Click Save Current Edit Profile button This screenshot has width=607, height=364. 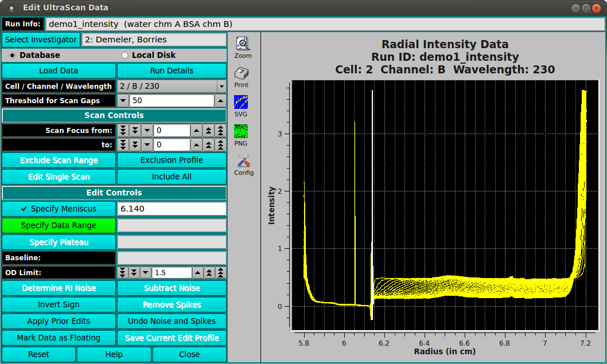172,338
